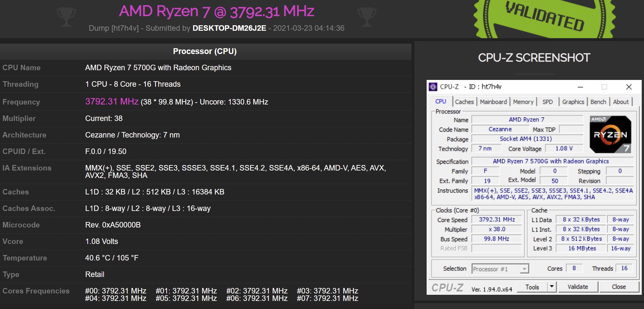Viewport: 644px width, 309px height.
Task: Click the Architecture value Cezanne / Technology
Action: (x=132, y=135)
